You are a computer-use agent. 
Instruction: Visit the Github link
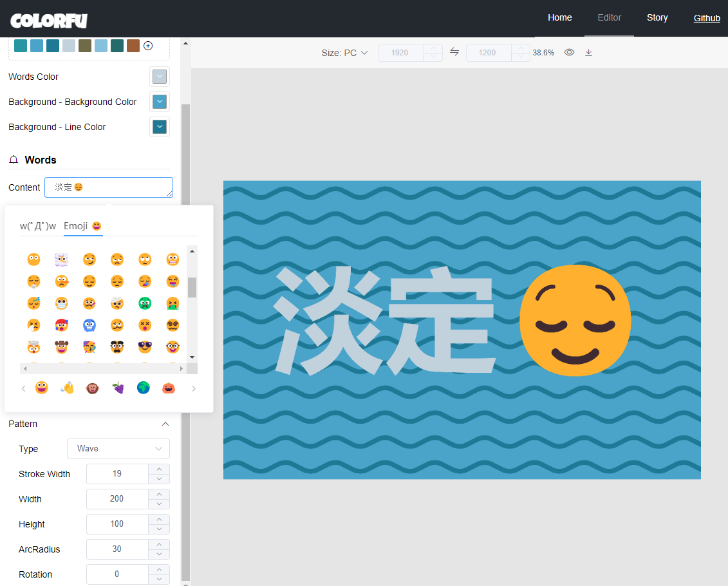(x=707, y=18)
